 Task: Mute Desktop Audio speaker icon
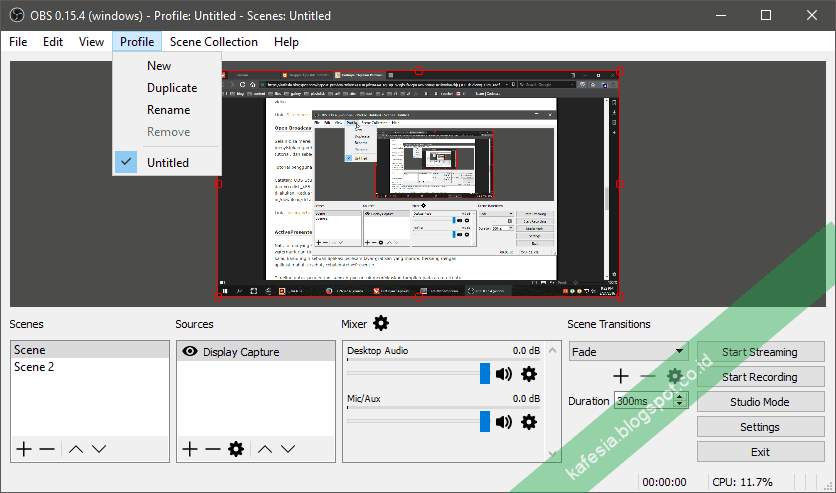(x=504, y=374)
